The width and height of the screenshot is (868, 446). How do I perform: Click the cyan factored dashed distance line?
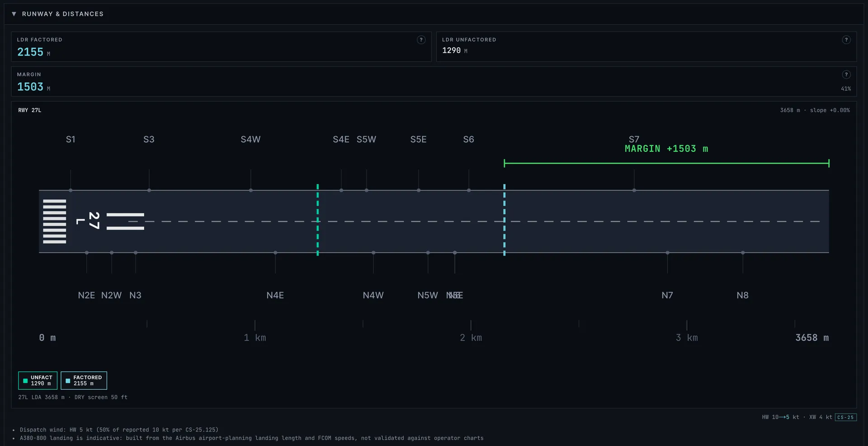click(505, 220)
